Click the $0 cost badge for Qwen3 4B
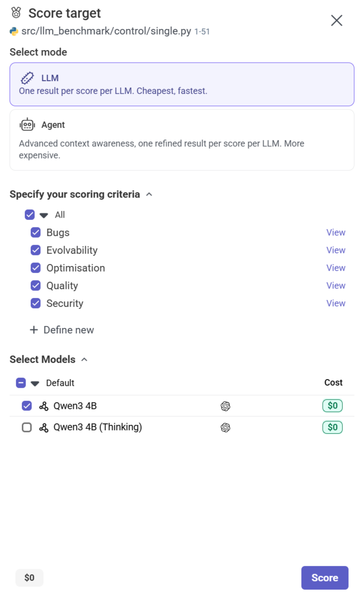Viewport: 364px width, 598px height. (x=332, y=406)
